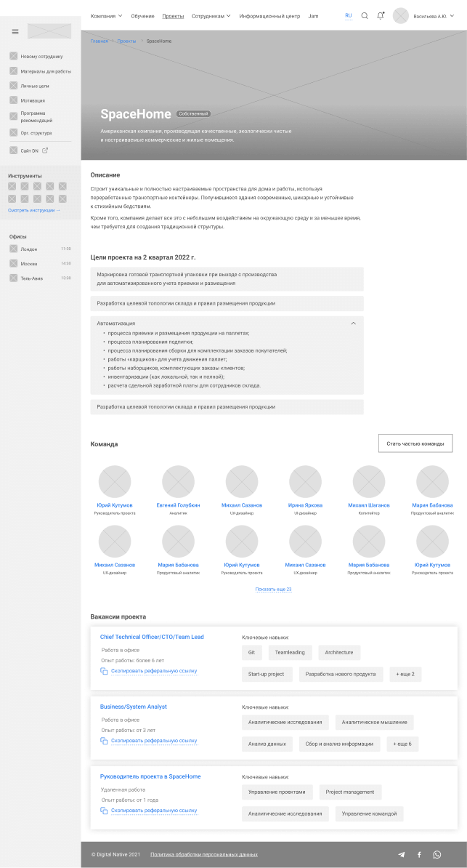Expand the Сотрудникам dropdown menu
This screenshot has height=868, width=467.
[x=211, y=16]
